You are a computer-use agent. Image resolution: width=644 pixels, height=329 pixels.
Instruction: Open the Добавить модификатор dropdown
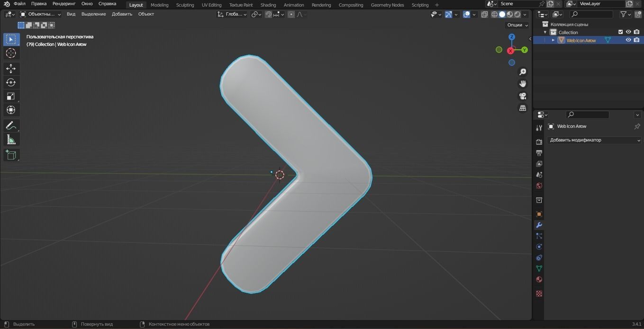[594, 140]
